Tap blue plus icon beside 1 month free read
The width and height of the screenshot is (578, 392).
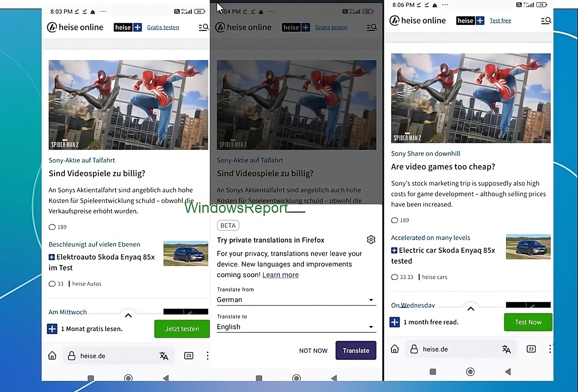point(394,322)
